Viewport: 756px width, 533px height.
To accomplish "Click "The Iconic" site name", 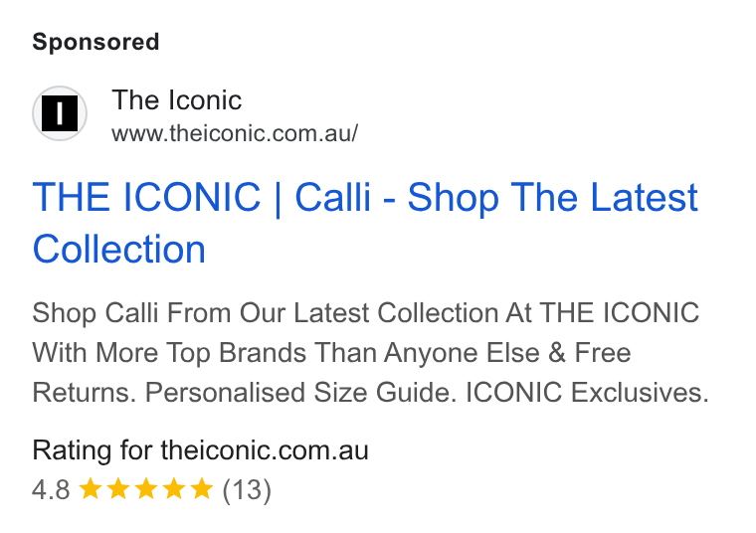I will pyautogui.click(x=176, y=100).
